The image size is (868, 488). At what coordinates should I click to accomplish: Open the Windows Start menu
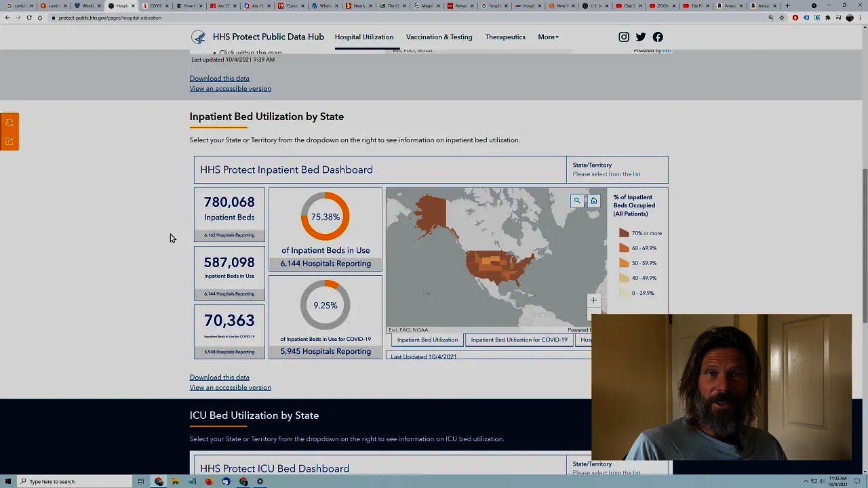tap(7, 481)
